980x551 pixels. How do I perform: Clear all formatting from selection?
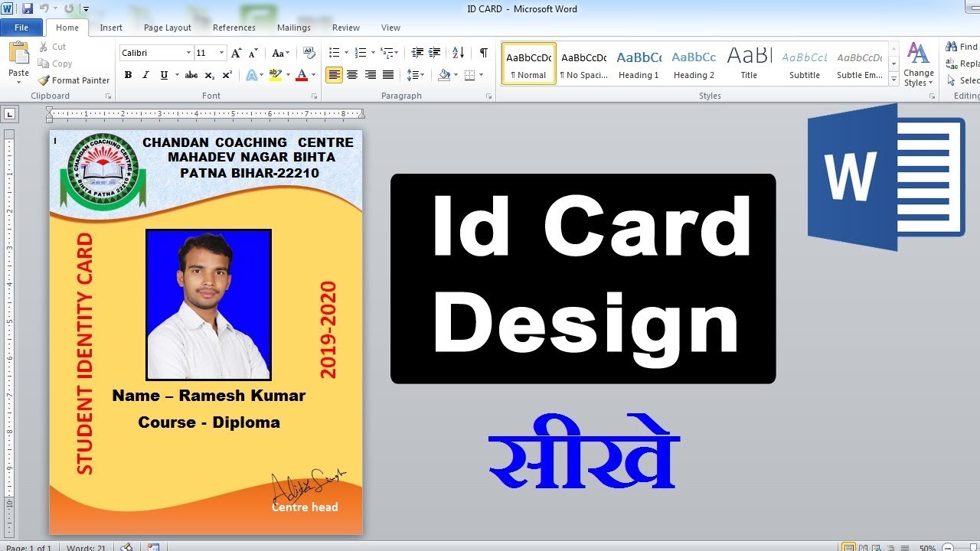[309, 53]
